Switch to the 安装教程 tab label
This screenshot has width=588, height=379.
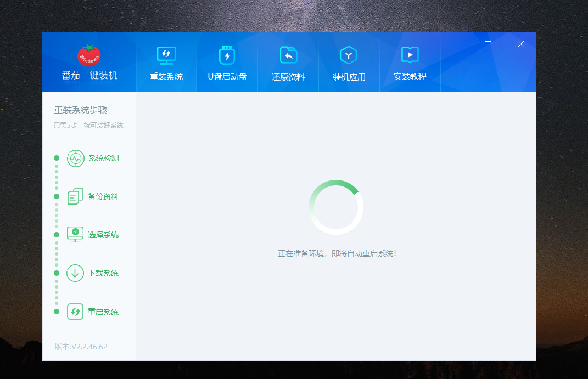click(x=410, y=77)
